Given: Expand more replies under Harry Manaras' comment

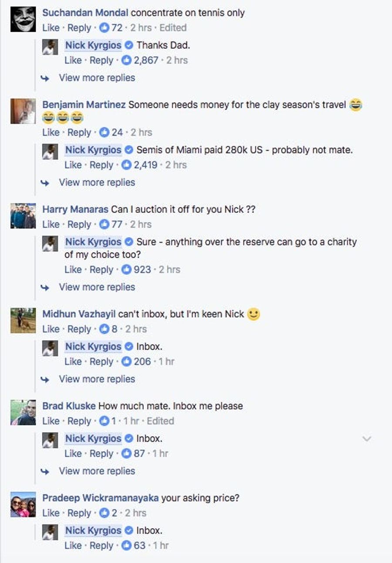Looking at the screenshot, I should point(97,287).
